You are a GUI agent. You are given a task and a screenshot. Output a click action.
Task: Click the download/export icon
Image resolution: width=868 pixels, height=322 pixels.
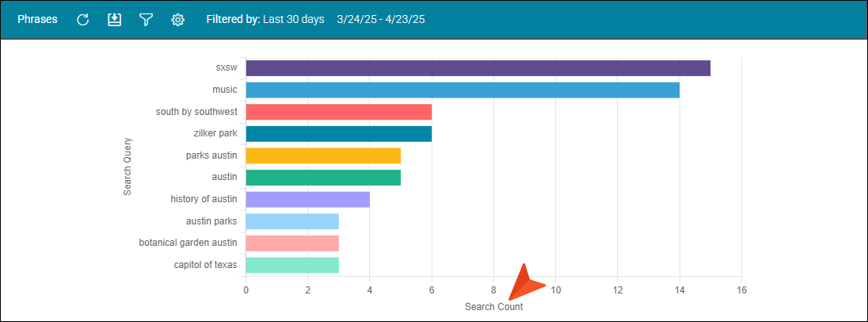[114, 20]
